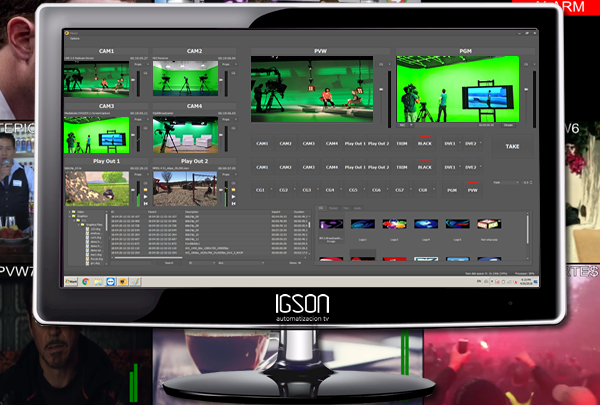This screenshot has width=600, height=405.
Task: Open the Video folder in the tree
Action: (80, 212)
